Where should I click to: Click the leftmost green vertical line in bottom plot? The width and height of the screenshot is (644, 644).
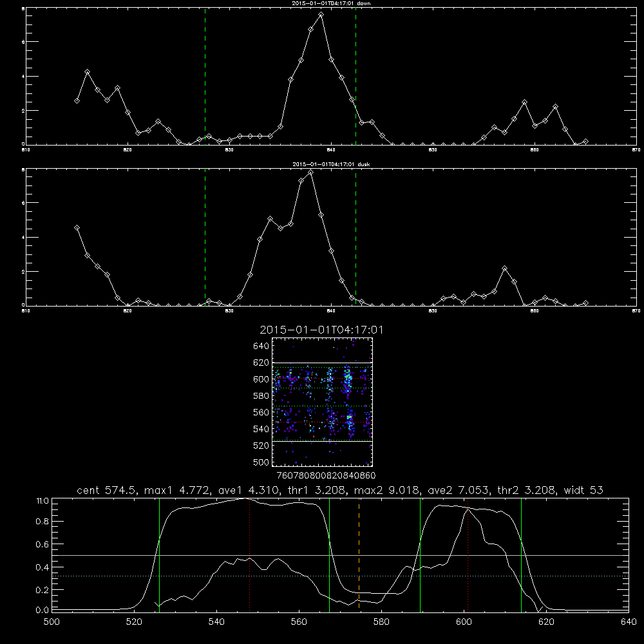(x=159, y=554)
